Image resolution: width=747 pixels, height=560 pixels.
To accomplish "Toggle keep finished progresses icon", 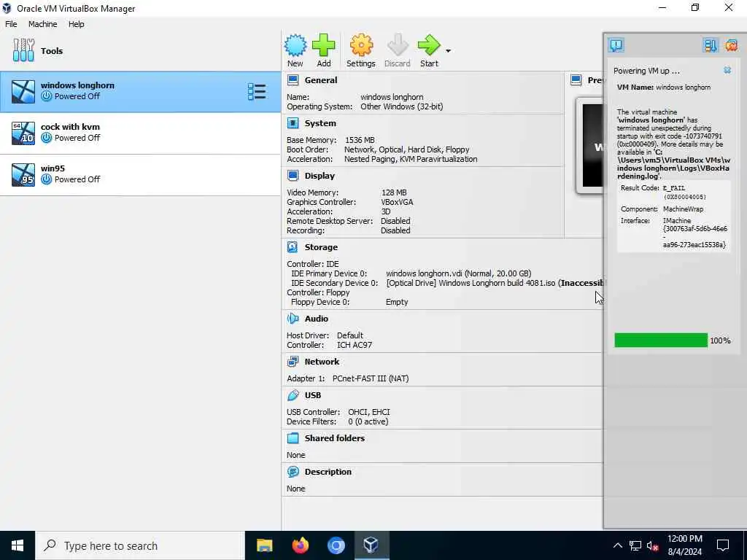I will click(x=711, y=45).
